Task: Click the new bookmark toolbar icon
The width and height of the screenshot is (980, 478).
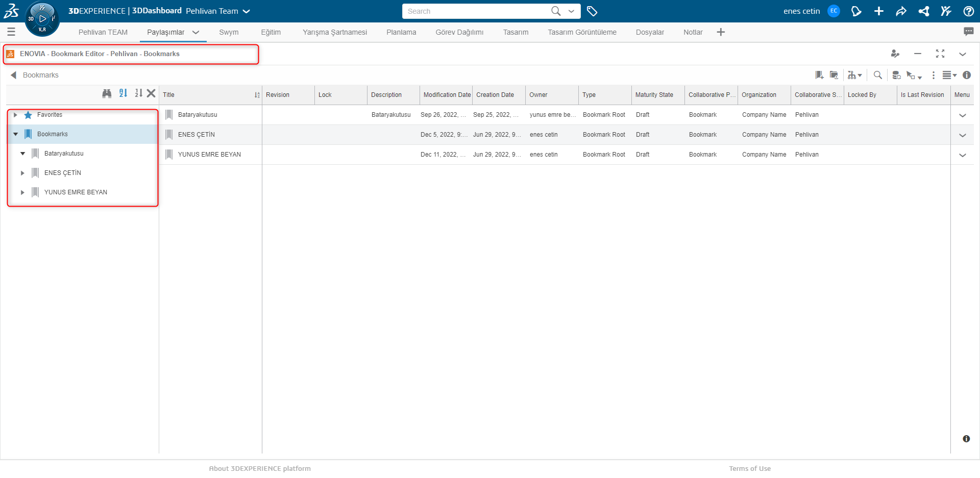Action: pos(819,75)
